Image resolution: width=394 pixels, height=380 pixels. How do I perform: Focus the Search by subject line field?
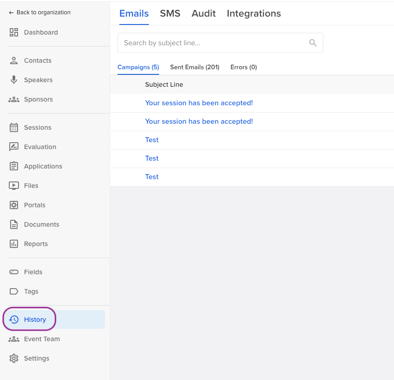[220, 43]
